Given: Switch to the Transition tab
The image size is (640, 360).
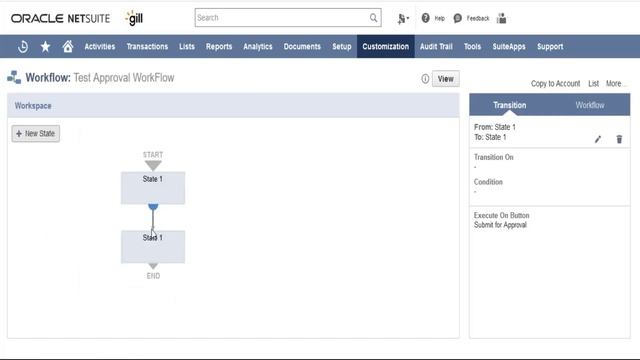Looking at the screenshot, I should (509, 105).
